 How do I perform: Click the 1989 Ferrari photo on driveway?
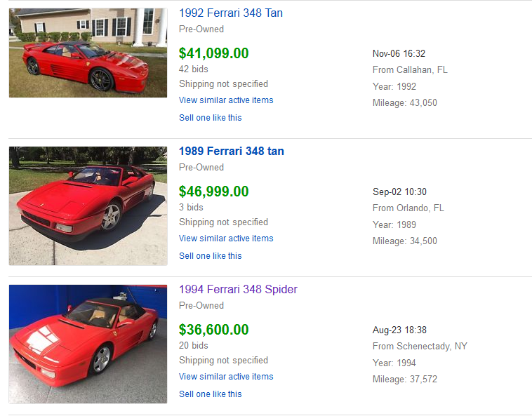[88, 206]
